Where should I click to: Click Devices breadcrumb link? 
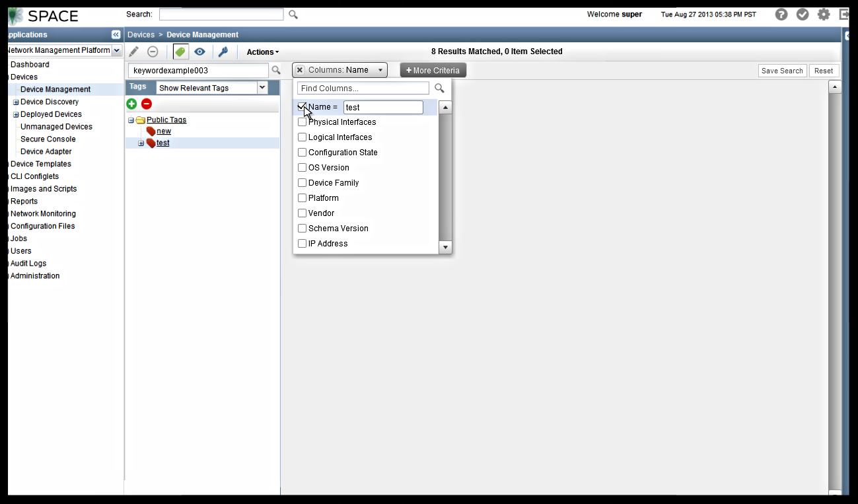coord(141,34)
